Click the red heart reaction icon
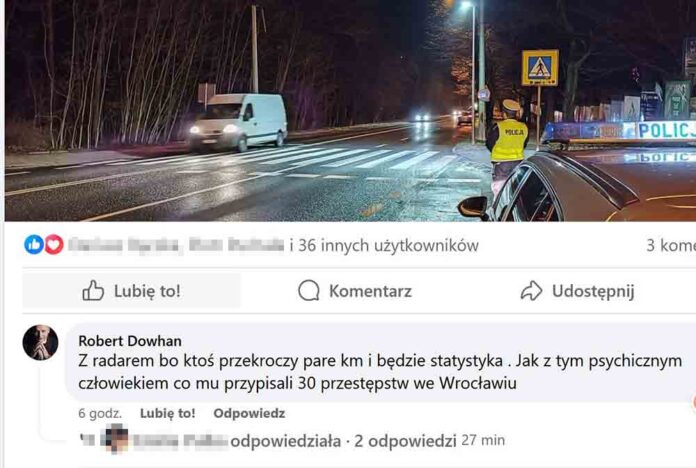 tap(54, 245)
